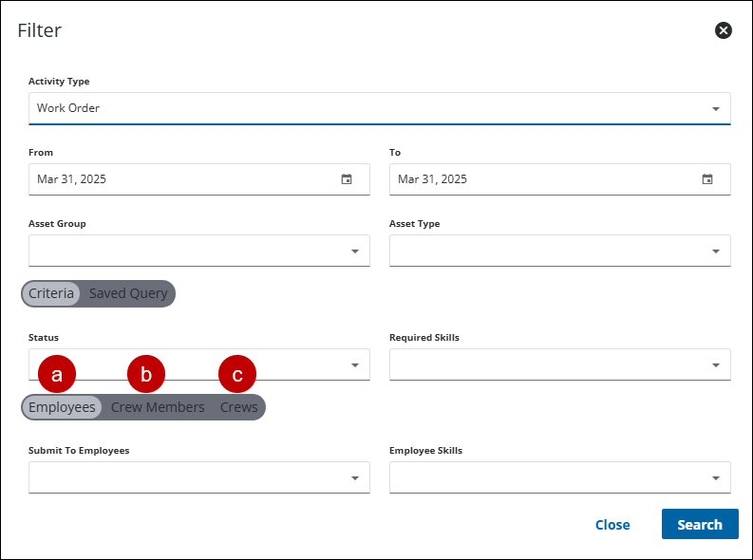The width and height of the screenshot is (753, 560).
Task: Expand the Employee Skills dropdown
Action: pos(716,478)
